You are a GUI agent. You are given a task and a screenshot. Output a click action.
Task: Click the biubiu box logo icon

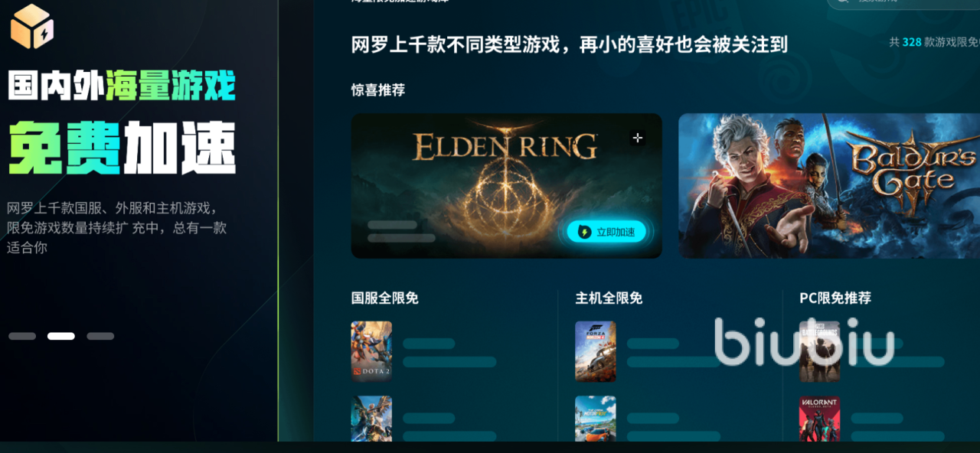click(32, 26)
